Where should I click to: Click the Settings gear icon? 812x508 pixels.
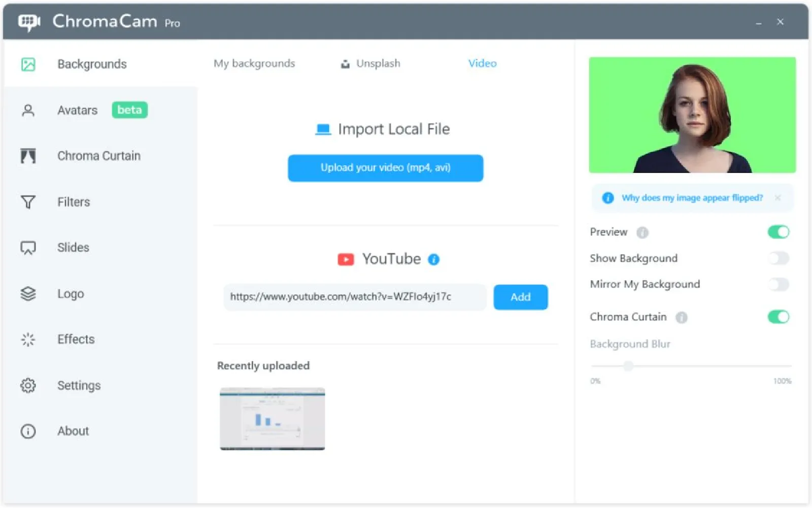tap(28, 386)
